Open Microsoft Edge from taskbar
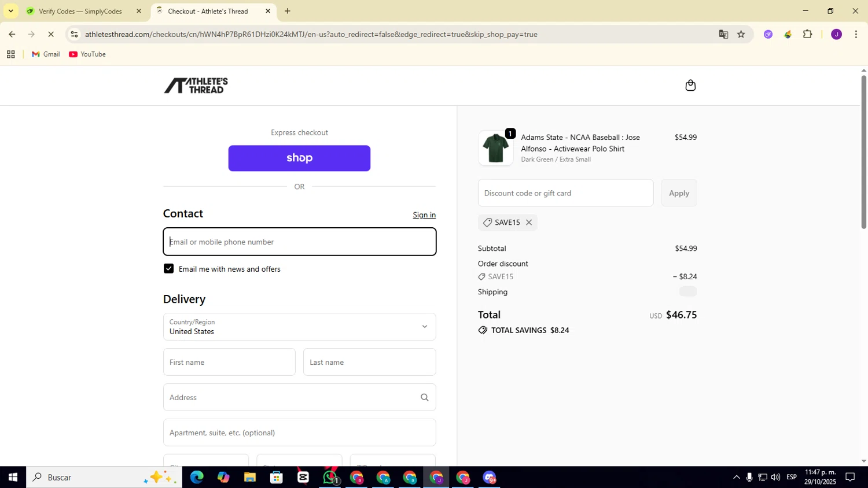Image resolution: width=868 pixels, height=488 pixels. [x=197, y=478]
